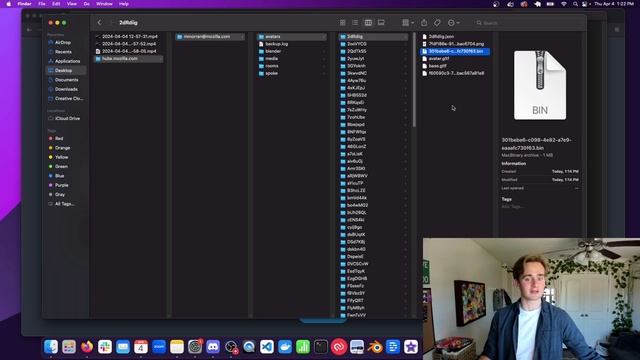
Task: Click the avatars column scrollbar
Action: tap(414, 80)
